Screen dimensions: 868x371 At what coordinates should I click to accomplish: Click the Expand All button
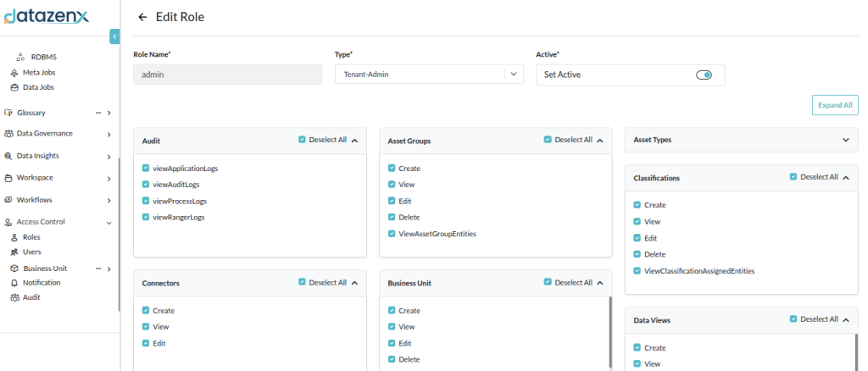coord(835,105)
